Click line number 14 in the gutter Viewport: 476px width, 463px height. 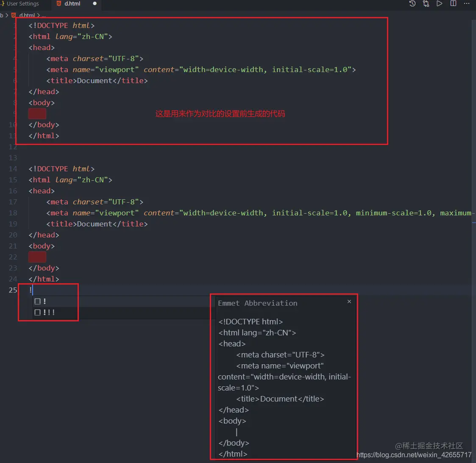click(13, 169)
